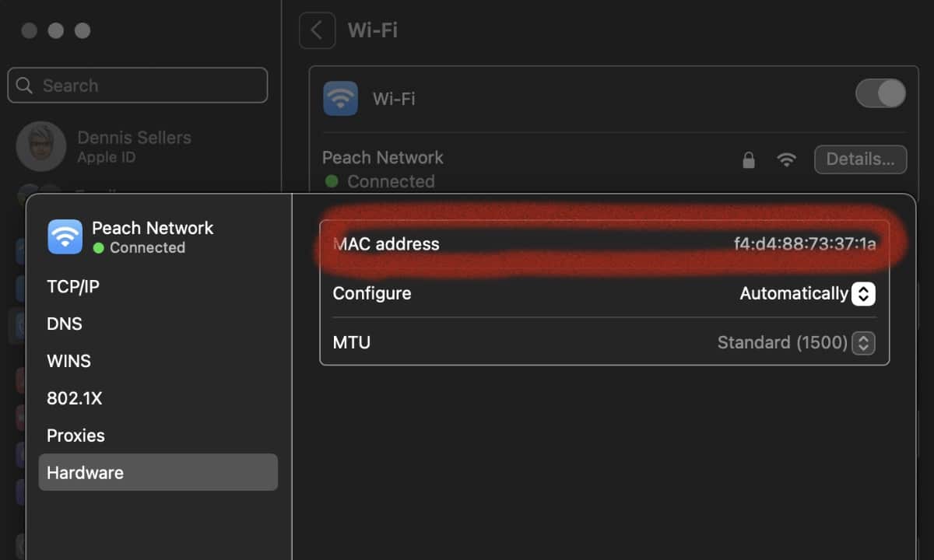
Task: Click the green Connected status dot
Action: [332, 181]
